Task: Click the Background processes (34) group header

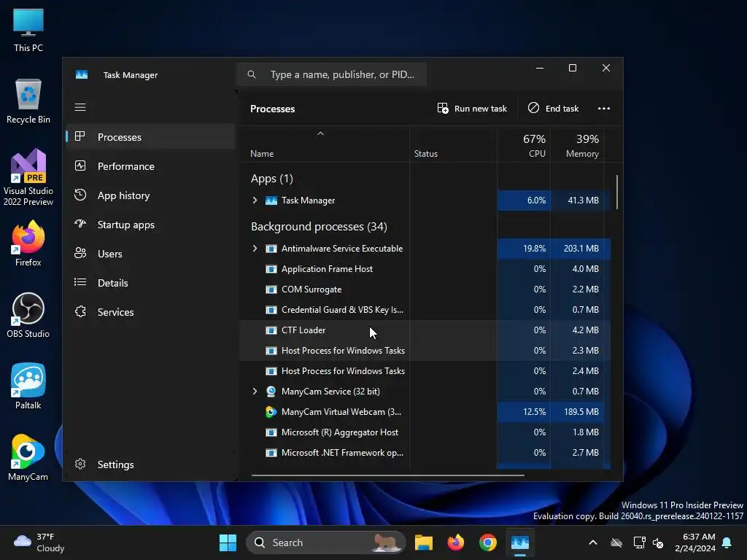Action: [x=319, y=227]
